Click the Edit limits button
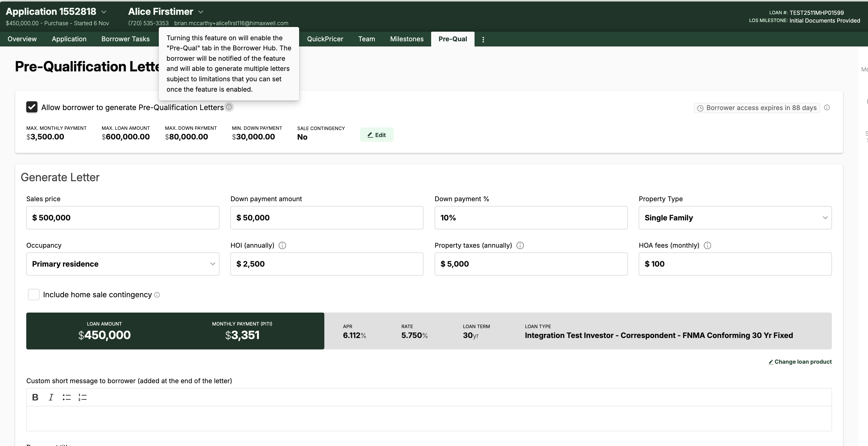 (x=376, y=135)
